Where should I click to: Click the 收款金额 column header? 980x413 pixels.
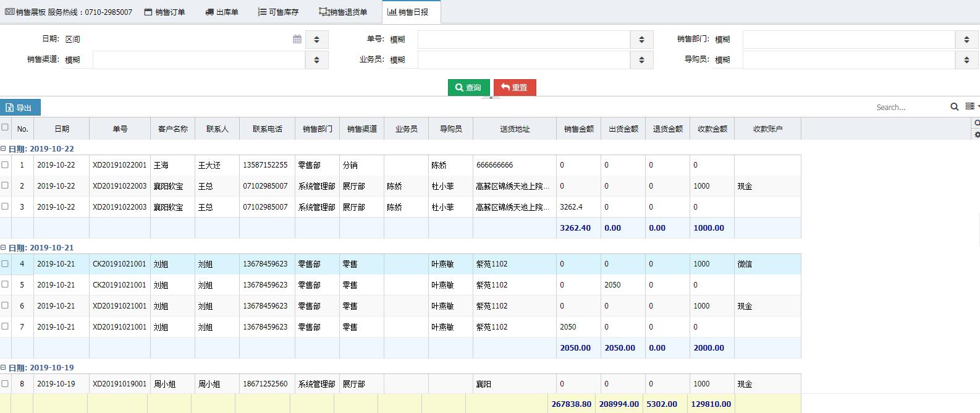pos(712,129)
